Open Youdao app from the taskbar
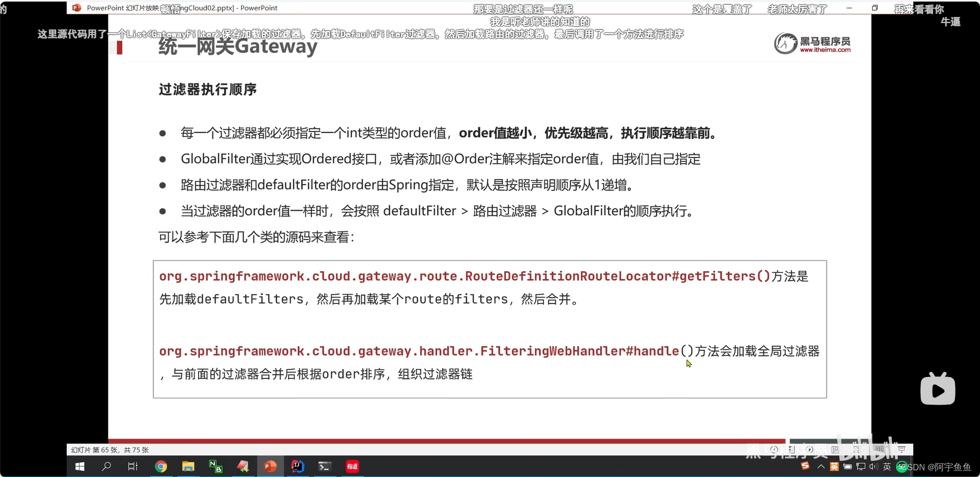The image size is (980, 477). point(352,466)
